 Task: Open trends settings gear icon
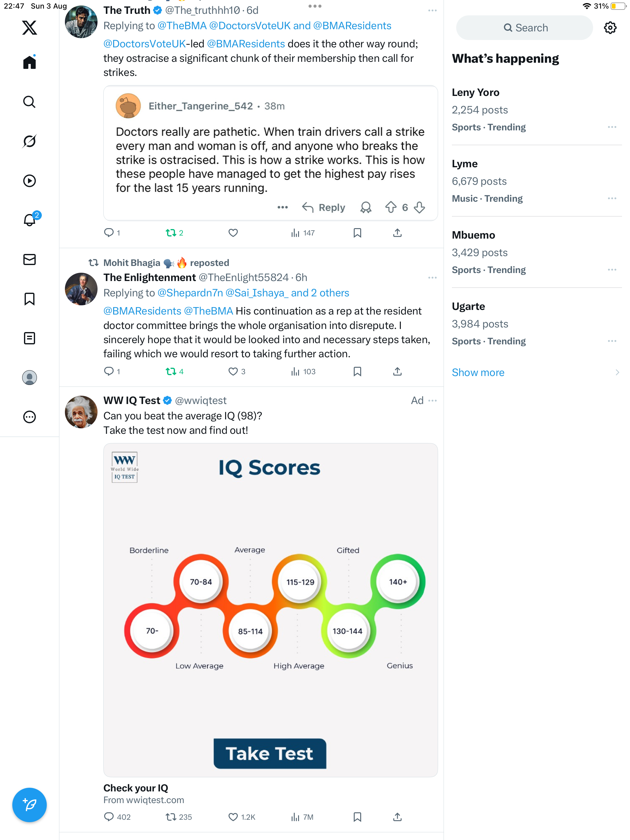point(610,28)
